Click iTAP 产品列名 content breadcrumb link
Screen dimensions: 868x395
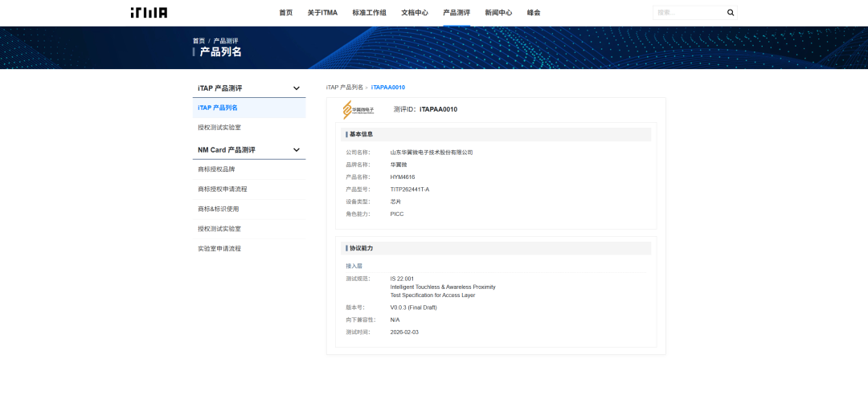pyautogui.click(x=344, y=88)
